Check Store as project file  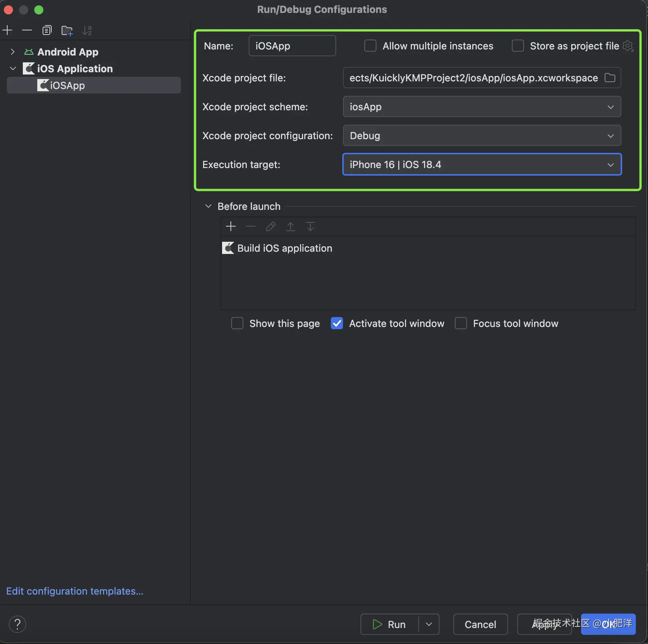518,46
